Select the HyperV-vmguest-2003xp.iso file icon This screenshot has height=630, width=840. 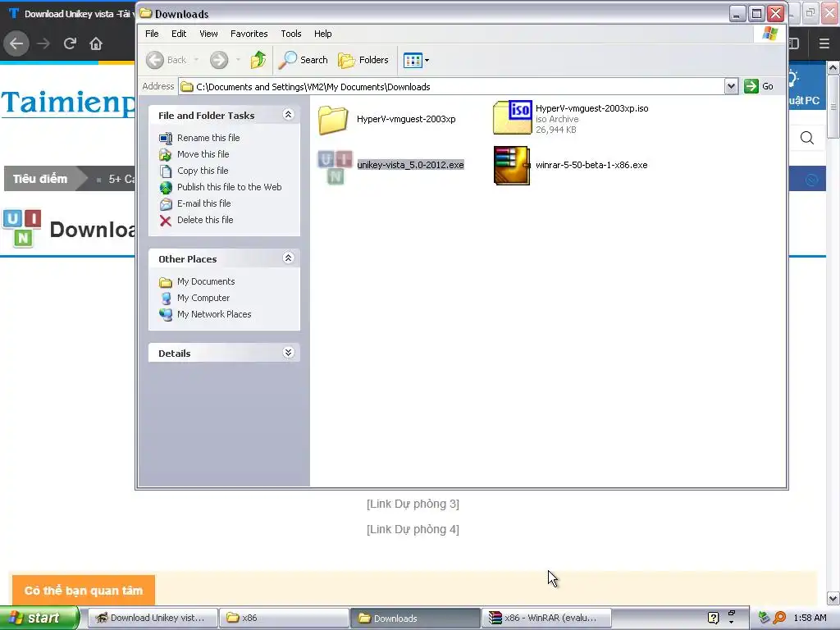pos(513,117)
